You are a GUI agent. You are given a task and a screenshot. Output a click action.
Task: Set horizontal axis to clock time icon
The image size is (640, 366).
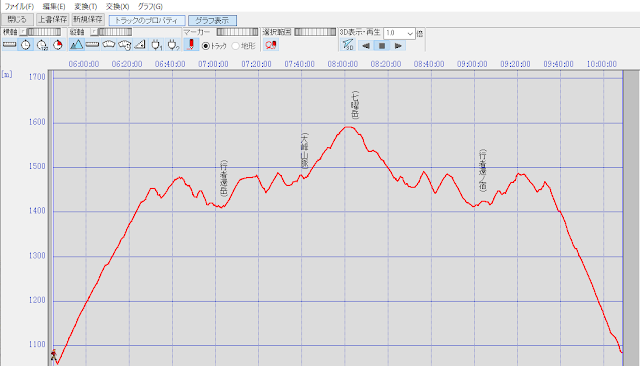[x=26, y=44]
